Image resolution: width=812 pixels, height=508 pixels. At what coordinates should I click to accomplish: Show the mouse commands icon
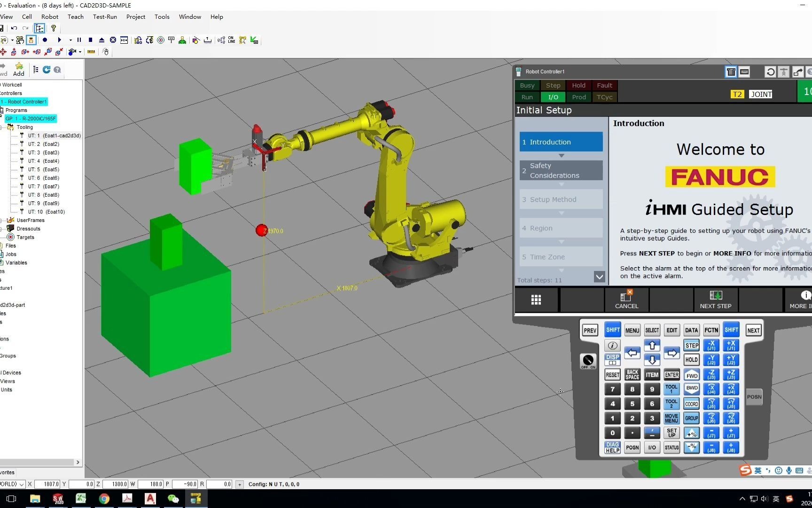point(106,52)
